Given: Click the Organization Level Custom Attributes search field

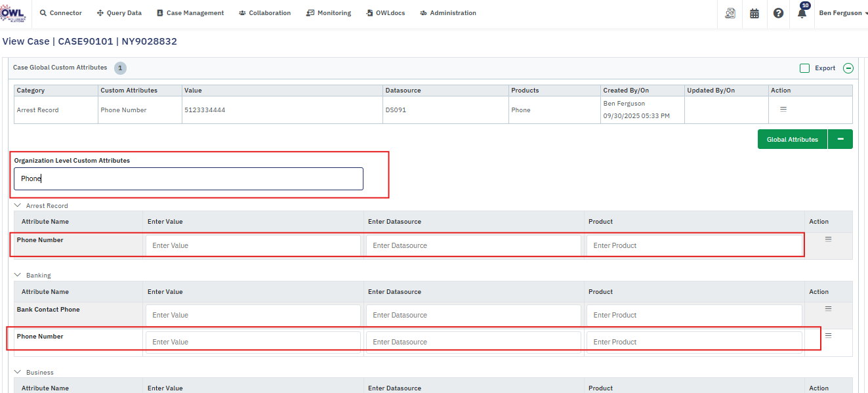Looking at the screenshot, I should [188, 178].
